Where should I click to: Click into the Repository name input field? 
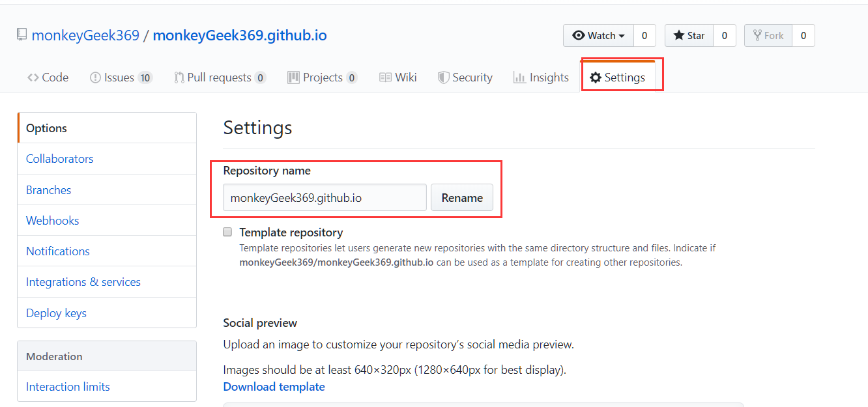pyautogui.click(x=325, y=197)
